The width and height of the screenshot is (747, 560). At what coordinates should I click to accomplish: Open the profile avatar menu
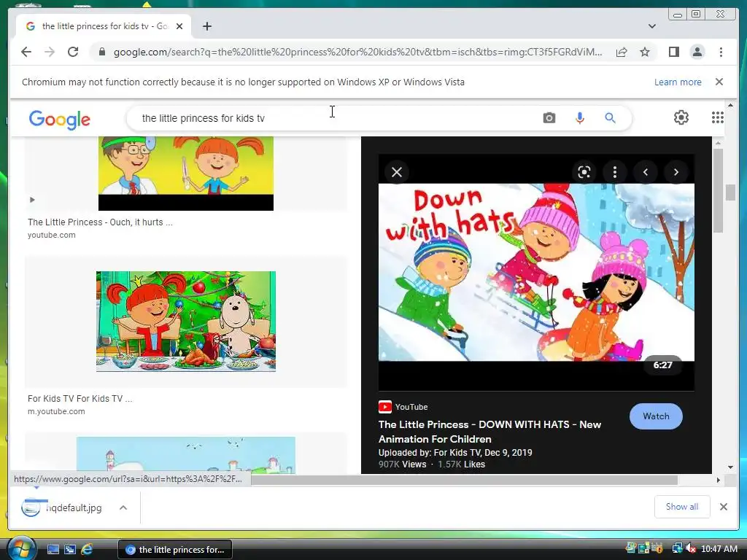coord(697,52)
